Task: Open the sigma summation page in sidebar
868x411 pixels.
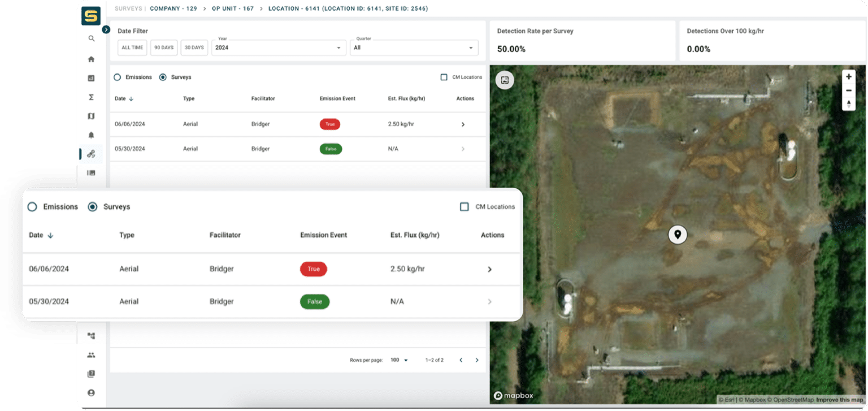Action: [x=91, y=97]
